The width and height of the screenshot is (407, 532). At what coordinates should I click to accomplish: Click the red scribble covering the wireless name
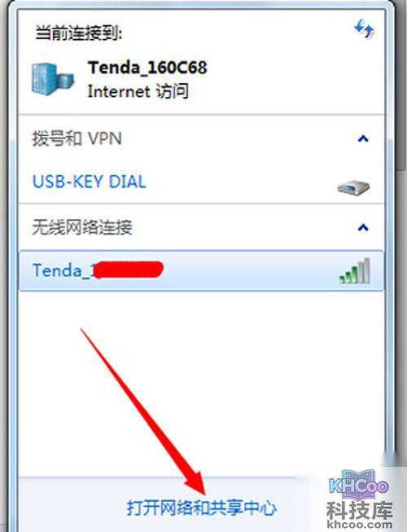point(128,270)
